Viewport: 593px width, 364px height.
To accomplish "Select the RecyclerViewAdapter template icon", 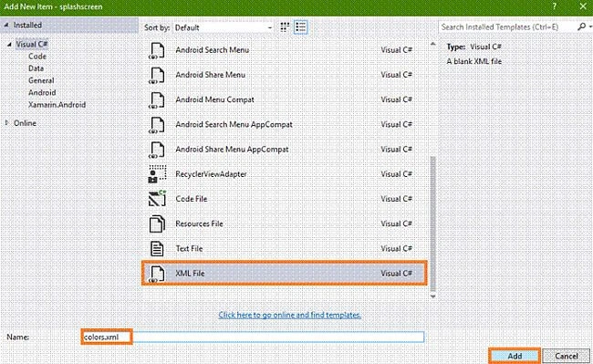I will (x=157, y=174).
